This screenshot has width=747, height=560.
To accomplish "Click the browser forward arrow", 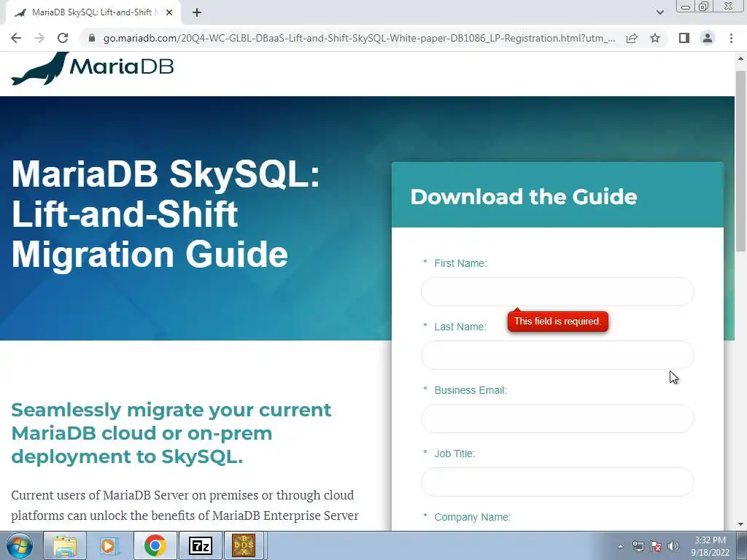I will point(39,38).
